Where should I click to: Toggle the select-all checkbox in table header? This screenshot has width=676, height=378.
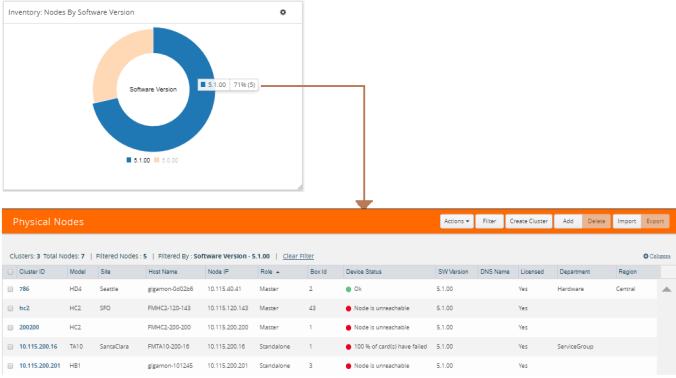[x=10, y=272]
